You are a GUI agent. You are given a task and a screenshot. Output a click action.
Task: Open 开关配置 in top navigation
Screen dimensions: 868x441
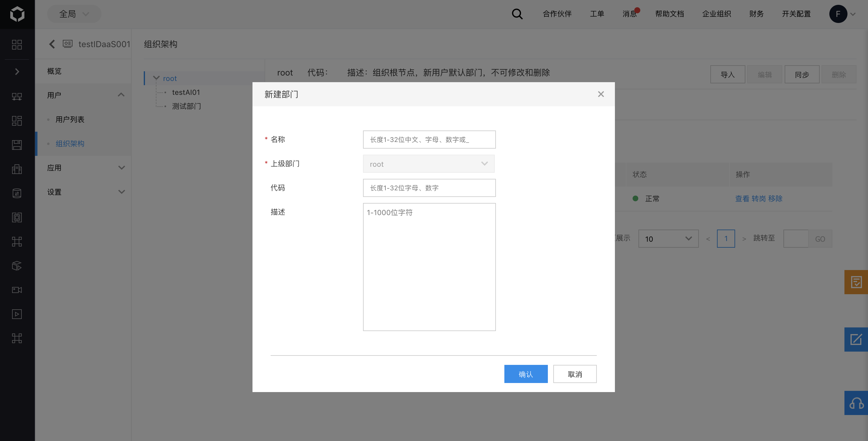click(796, 14)
